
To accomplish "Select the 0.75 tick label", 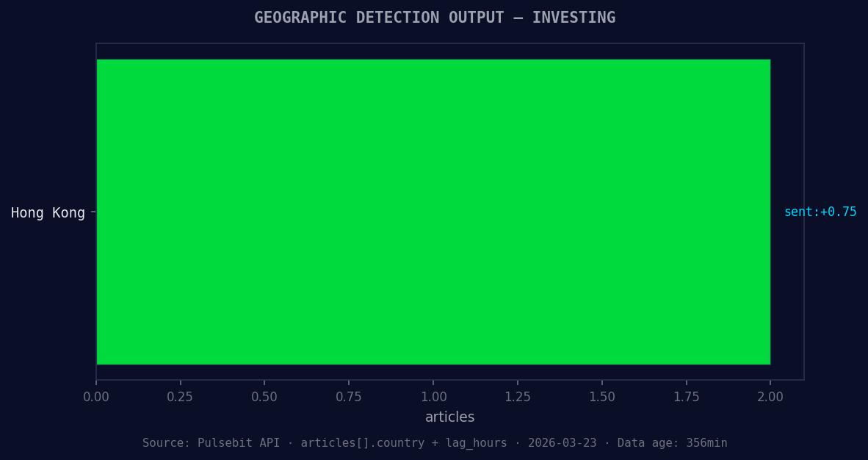I will pos(349,396).
